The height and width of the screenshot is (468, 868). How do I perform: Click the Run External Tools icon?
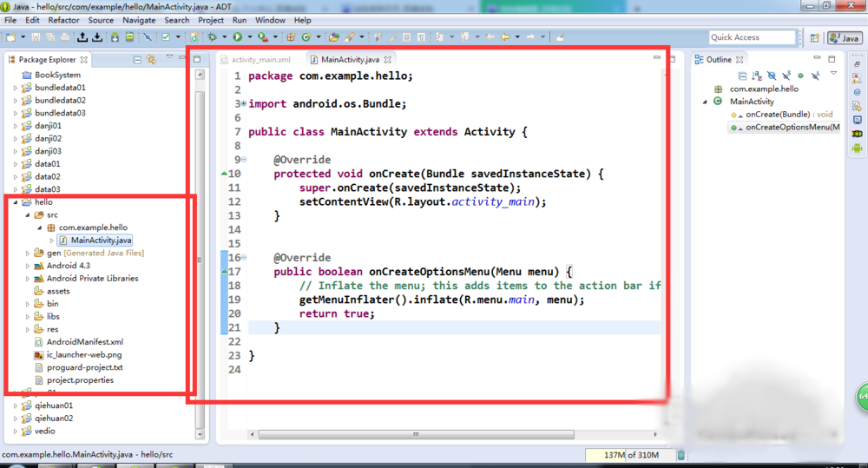tap(262, 37)
